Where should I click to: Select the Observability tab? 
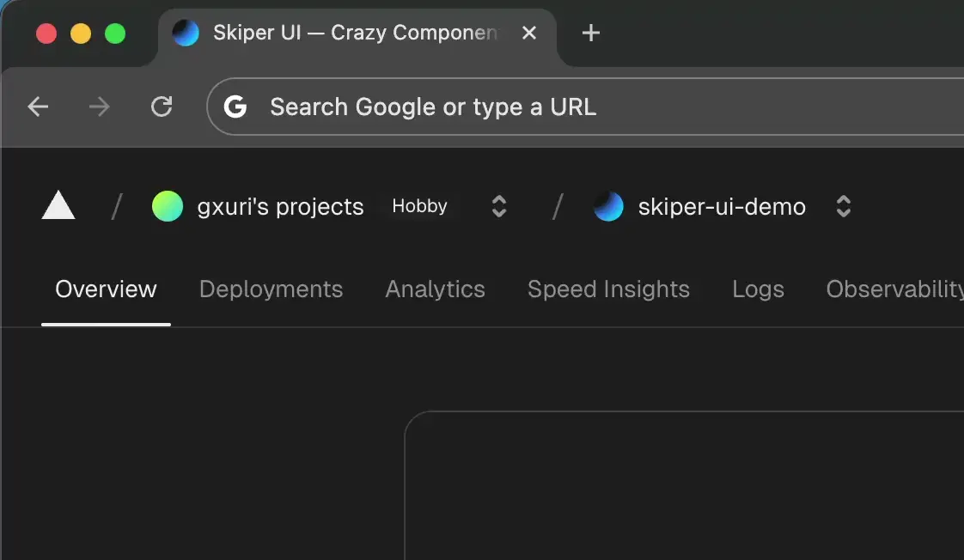894,289
